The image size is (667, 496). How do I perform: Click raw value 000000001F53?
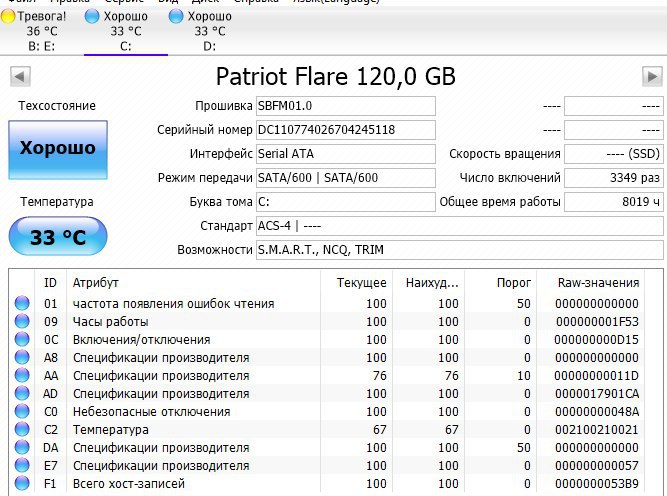pyautogui.click(x=597, y=322)
